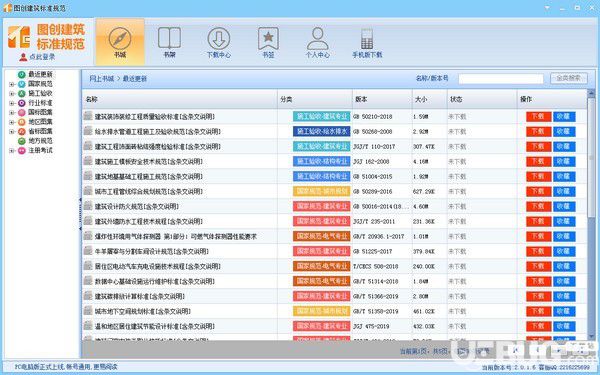Click book icon of 城市地下空间规划标准 row
600x375 pixels.
coord(88,311)
